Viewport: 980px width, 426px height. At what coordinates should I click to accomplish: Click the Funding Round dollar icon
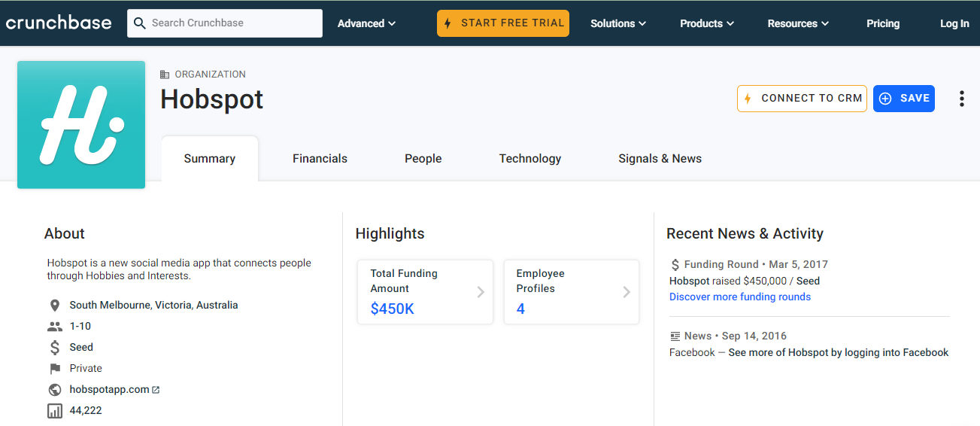click(x=675, y=265)
